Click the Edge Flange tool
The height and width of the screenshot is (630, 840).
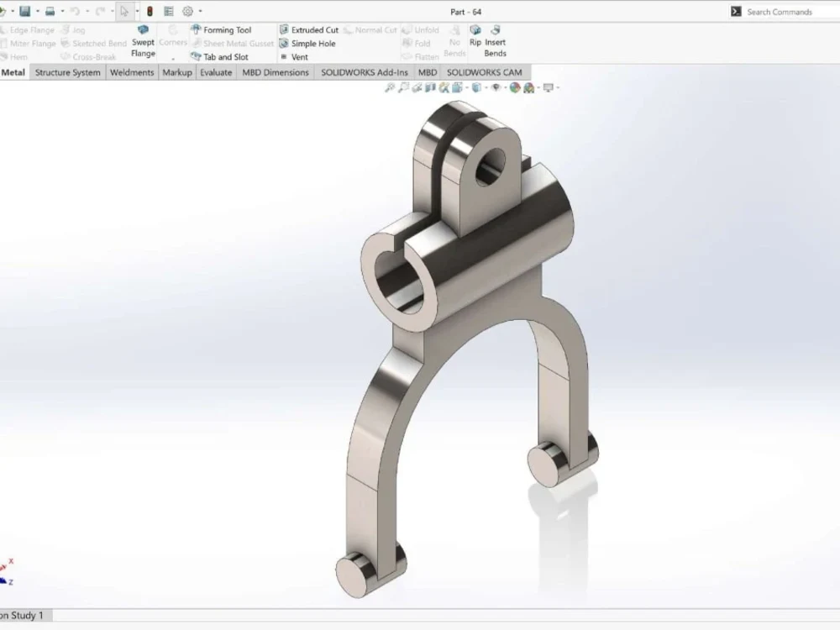[x=27, y=30]
